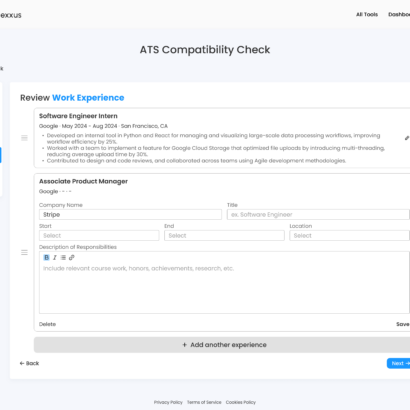Open the Privacy Policy footer link

coord(168,402)
